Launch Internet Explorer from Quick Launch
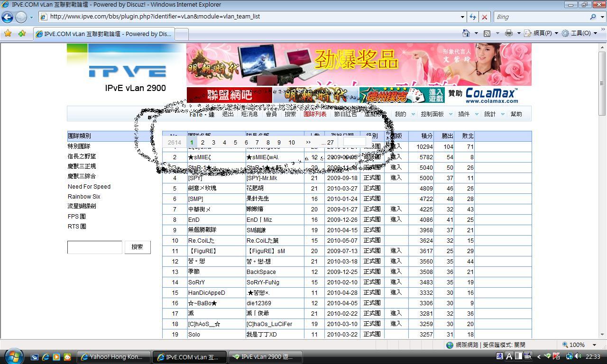 click(46, 357)
